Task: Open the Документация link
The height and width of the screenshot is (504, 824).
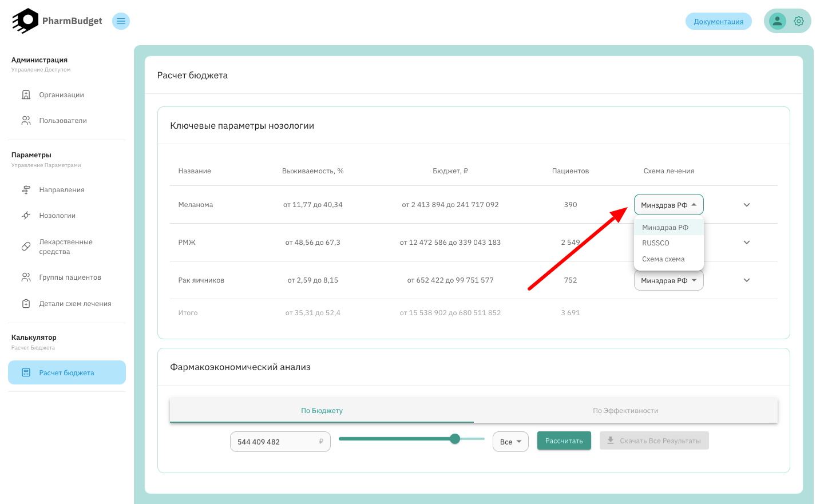Action: 719,21
